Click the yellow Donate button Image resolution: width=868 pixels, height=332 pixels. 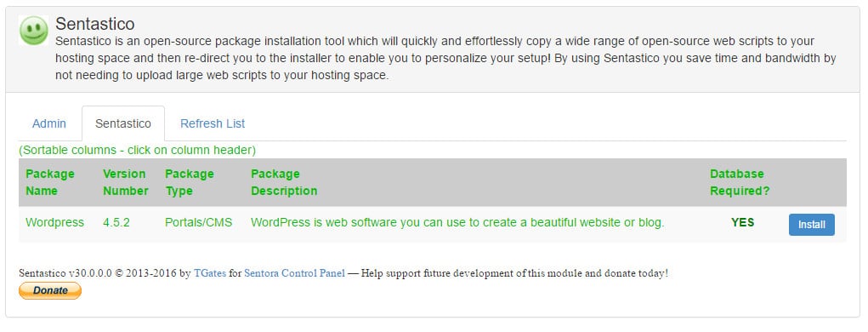pyautogui.click(x=50, y=290)
